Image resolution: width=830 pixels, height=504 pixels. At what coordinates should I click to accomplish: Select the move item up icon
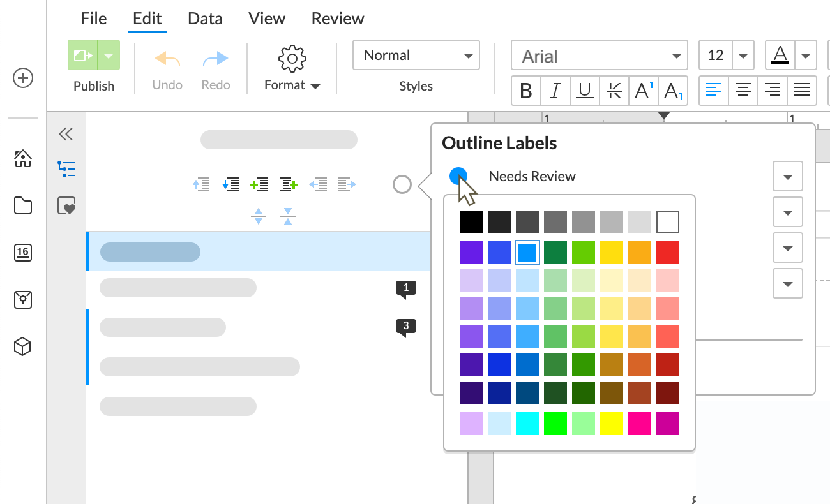pyautogui.click(x=202, y=184)
